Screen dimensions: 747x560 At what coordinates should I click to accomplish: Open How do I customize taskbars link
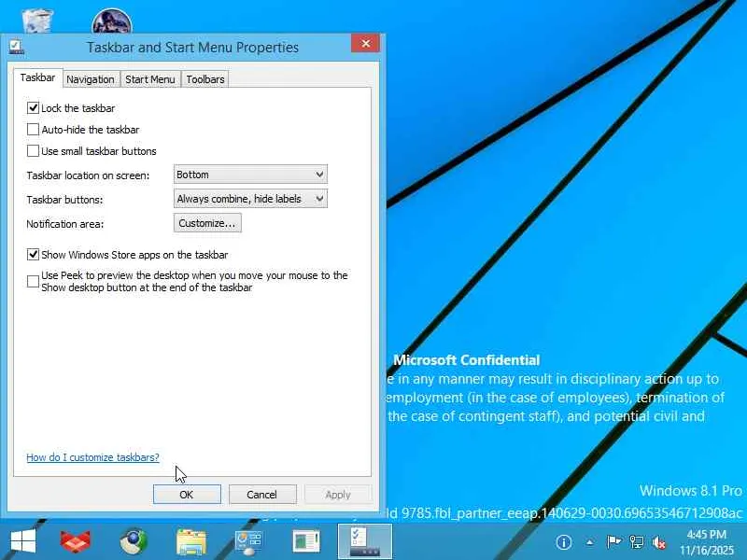click(92, 457)
